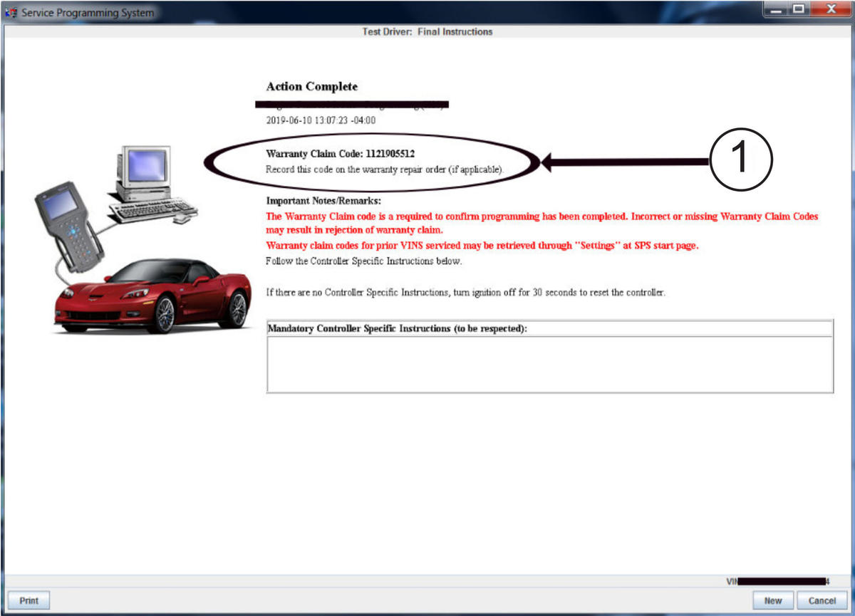Click the red warning about rejected warranty claims
The height and width of the screenshot is (616, 855).
(541, 223)
